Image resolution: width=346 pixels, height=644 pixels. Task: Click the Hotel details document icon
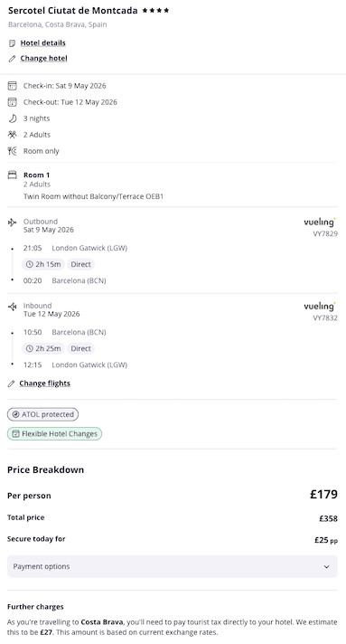(x=13, y=43)
